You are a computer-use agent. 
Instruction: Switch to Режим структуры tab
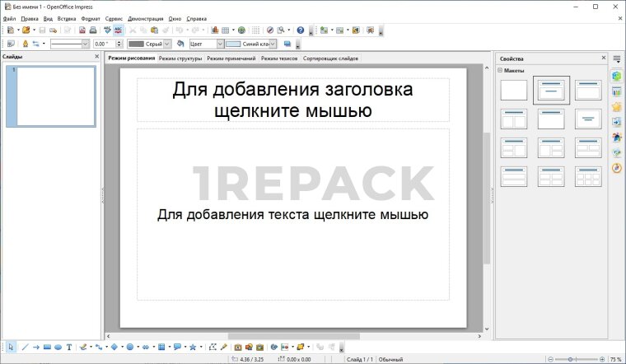[x=180, y=59]
